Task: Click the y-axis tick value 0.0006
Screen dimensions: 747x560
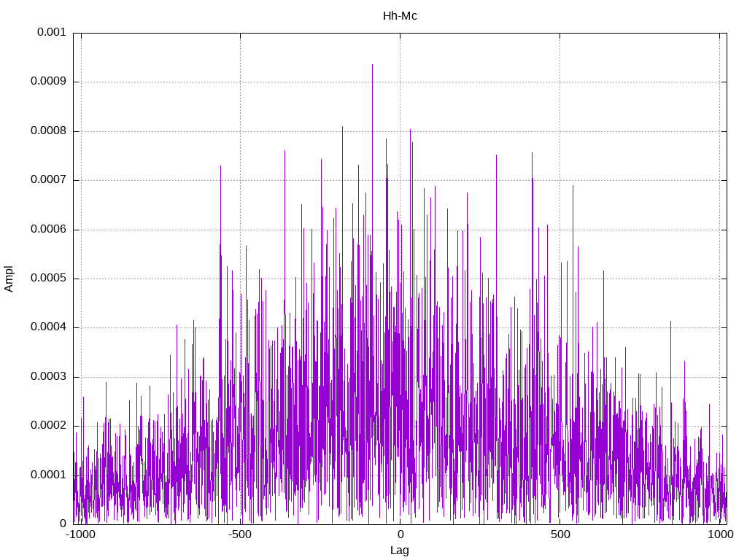Action: [x=49, y=229]
